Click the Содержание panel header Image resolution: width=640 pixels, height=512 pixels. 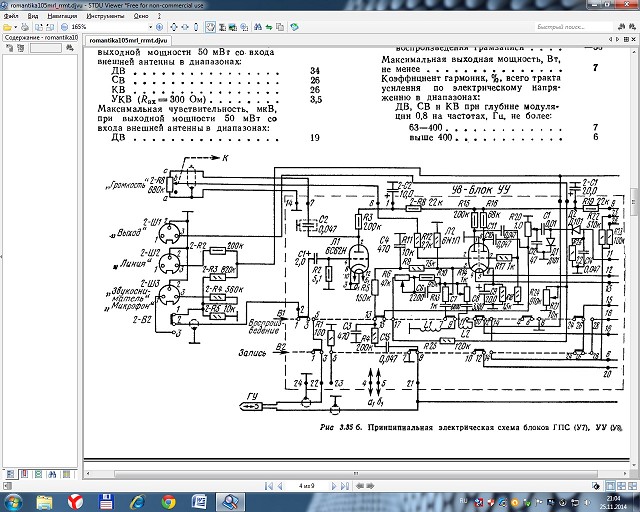[40, 38]
